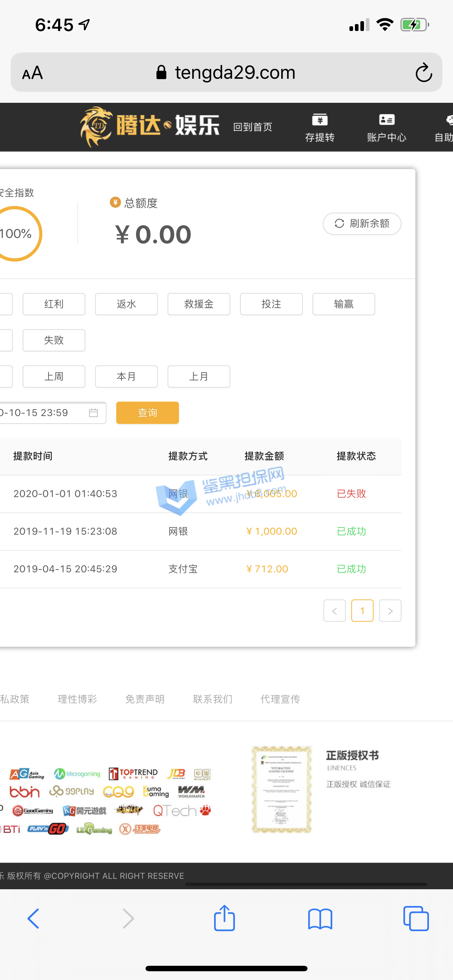
Task: Tap Safari share icon
Action: [x=224, y=918]
